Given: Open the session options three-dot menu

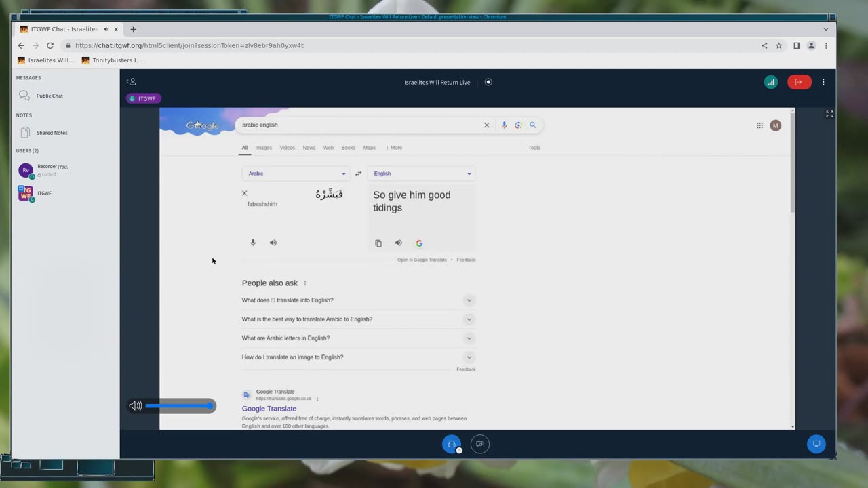Looking at the screenshot, I should (823, 82).
